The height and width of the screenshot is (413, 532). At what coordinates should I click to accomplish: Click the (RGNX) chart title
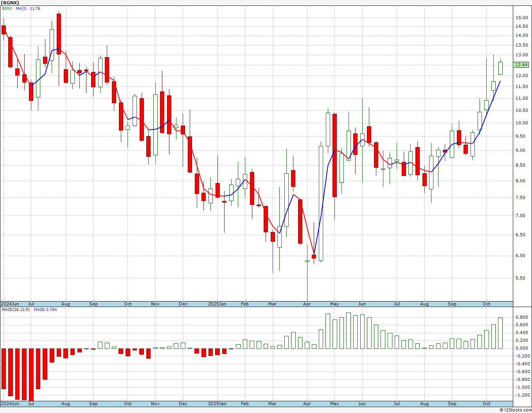pyautogui.click(x=10, y=3)
